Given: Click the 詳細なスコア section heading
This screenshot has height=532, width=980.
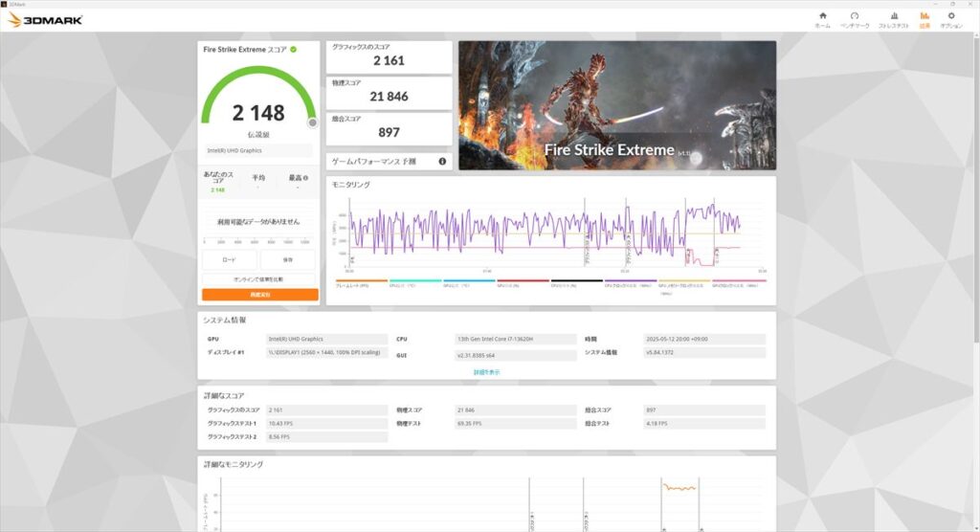Looking at the screenshot, I should coord(224,396).
